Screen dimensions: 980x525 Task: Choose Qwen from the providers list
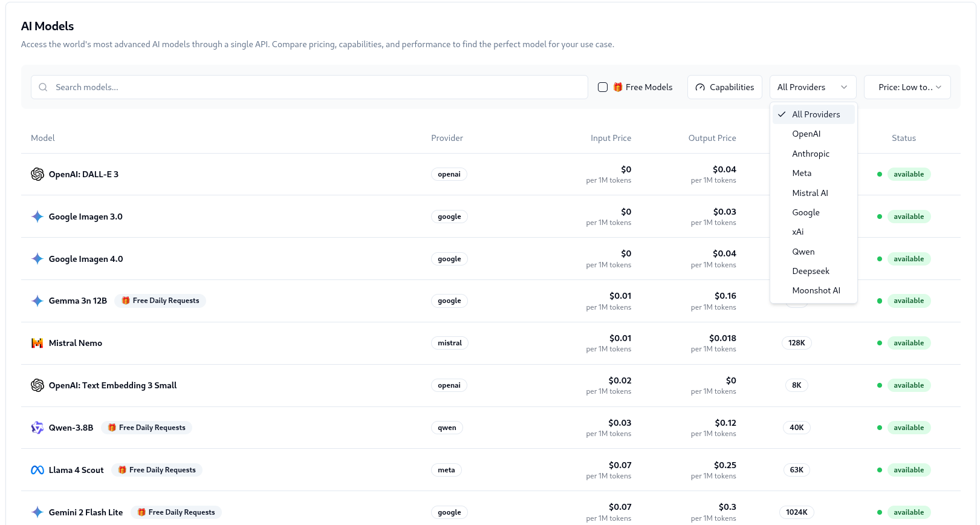pyautogui.click(x=813, y=252)
